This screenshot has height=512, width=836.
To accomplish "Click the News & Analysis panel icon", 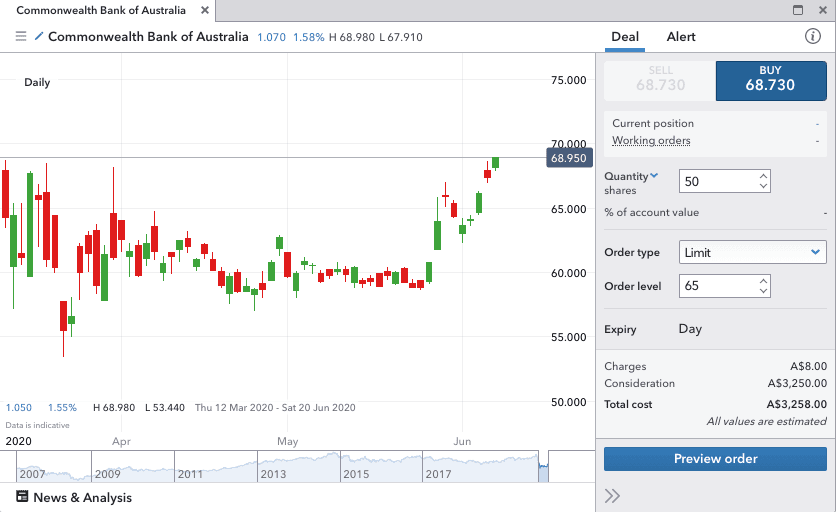I will tap(22, 497).
